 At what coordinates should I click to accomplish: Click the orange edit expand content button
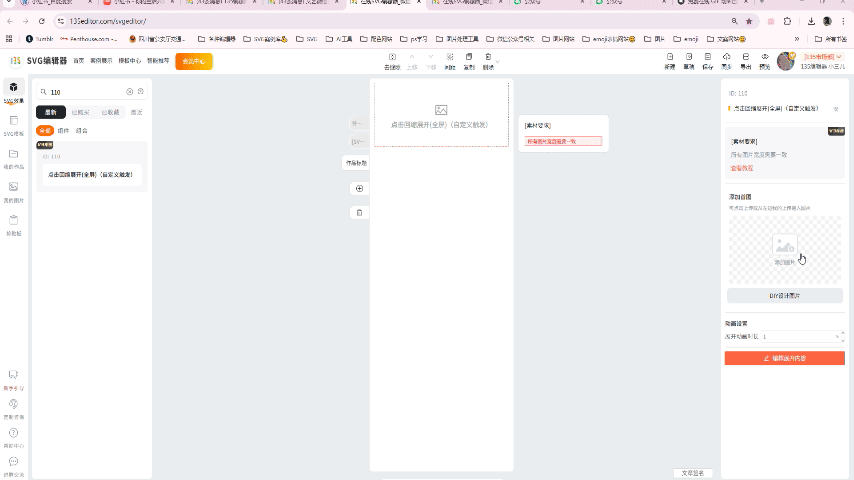[x=784, y=358]
